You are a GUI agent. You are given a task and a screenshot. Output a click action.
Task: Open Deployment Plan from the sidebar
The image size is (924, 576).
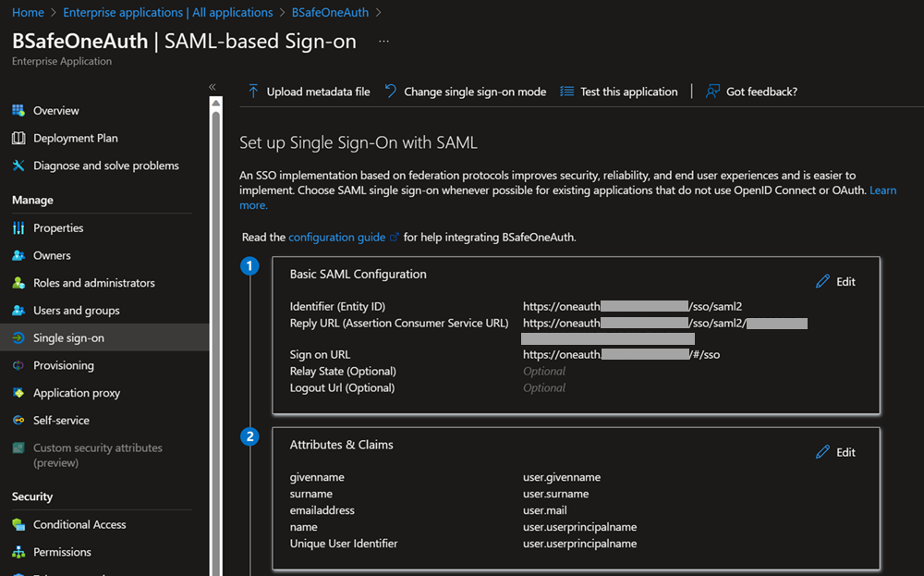pos(17,138)
